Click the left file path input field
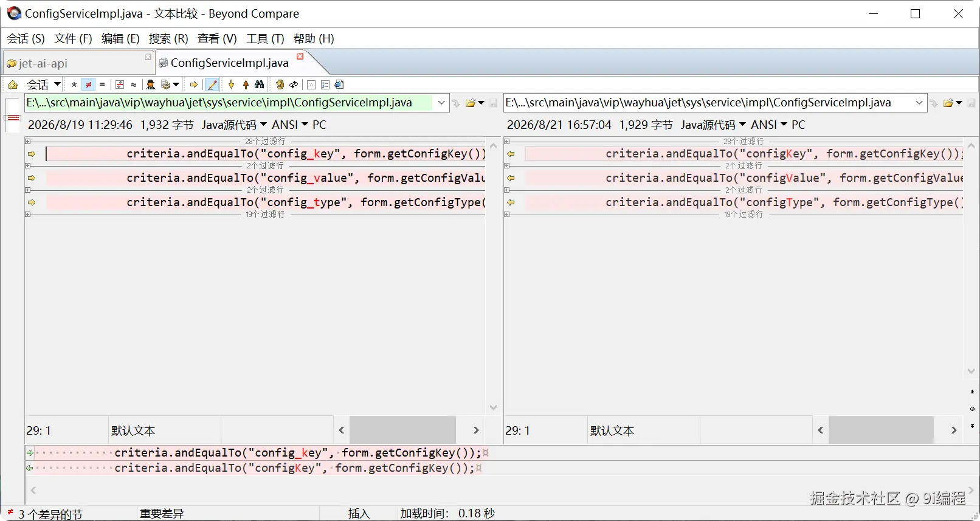 point(229,103)
